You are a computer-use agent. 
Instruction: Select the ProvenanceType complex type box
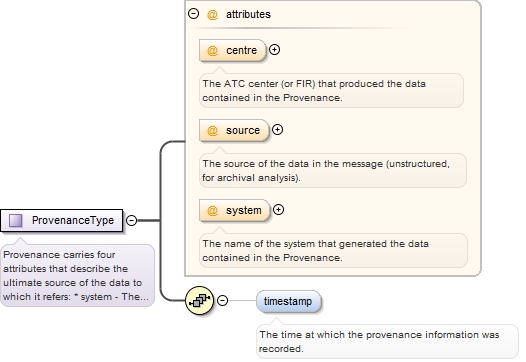(x=62, y=220)
